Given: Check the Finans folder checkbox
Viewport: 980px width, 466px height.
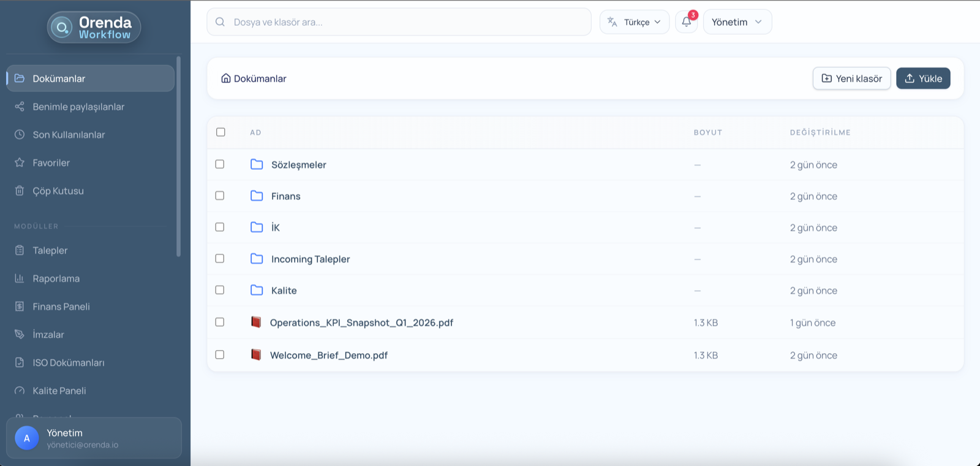Looking at the screenshot, I should click(220, 196).
